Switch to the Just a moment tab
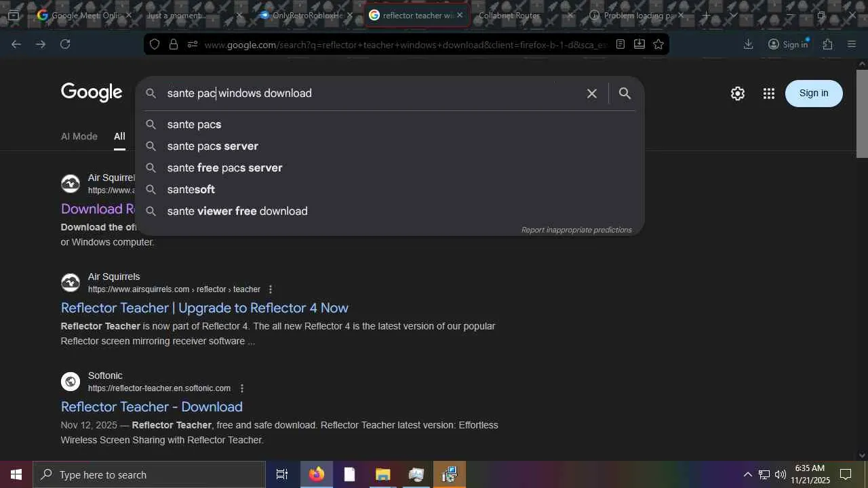Image resolution: width=868 pixels, height=488 pixels. point(193,15)
